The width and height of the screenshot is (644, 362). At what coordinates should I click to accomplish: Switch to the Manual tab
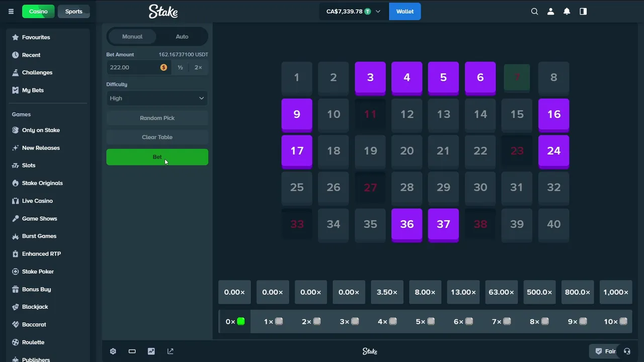click(132, 37)
